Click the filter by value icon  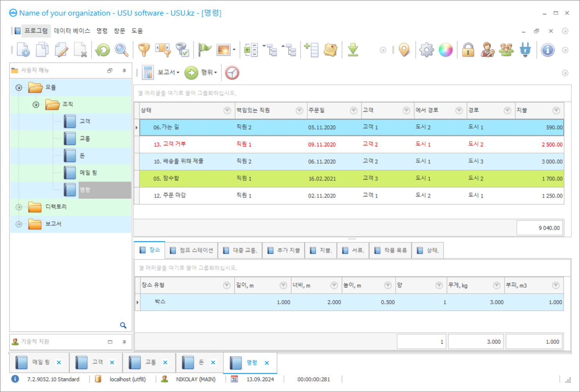pyautogui.click(x=163, y=50)
